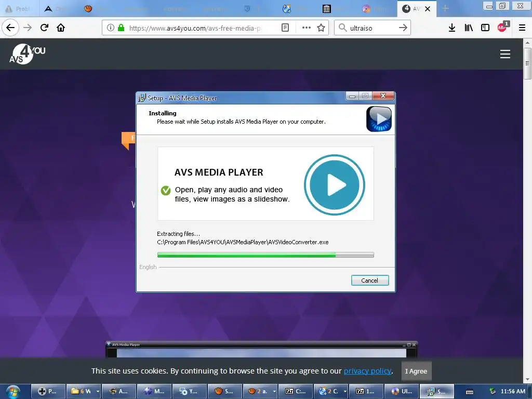Click the green padlock security icon

(121, 28)
